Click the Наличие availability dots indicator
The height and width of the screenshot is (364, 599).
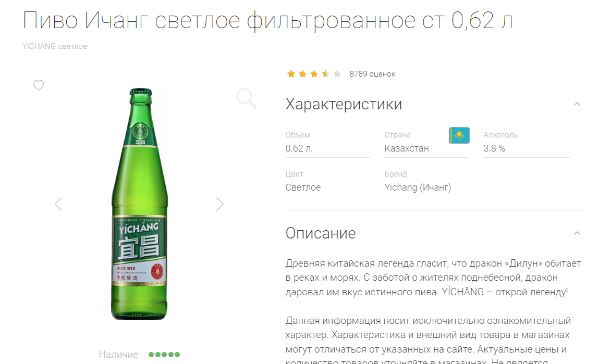pyautogui.click(x=164, y=355)
